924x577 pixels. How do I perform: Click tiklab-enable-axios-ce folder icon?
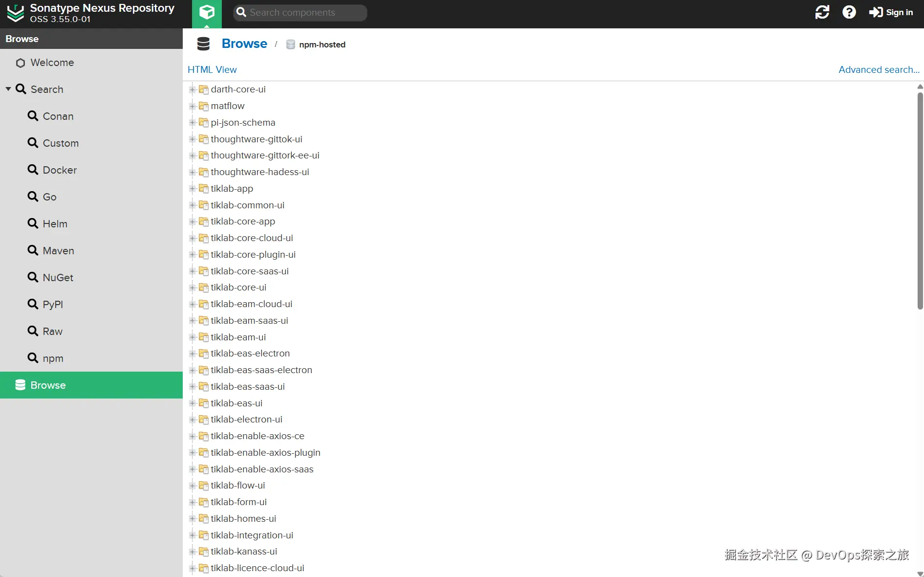204,436
